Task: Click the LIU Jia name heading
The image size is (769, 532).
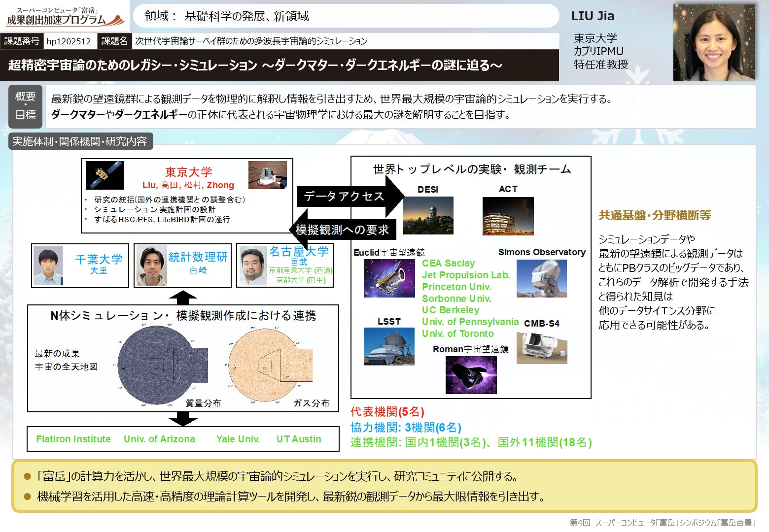Action: [593, 16]
